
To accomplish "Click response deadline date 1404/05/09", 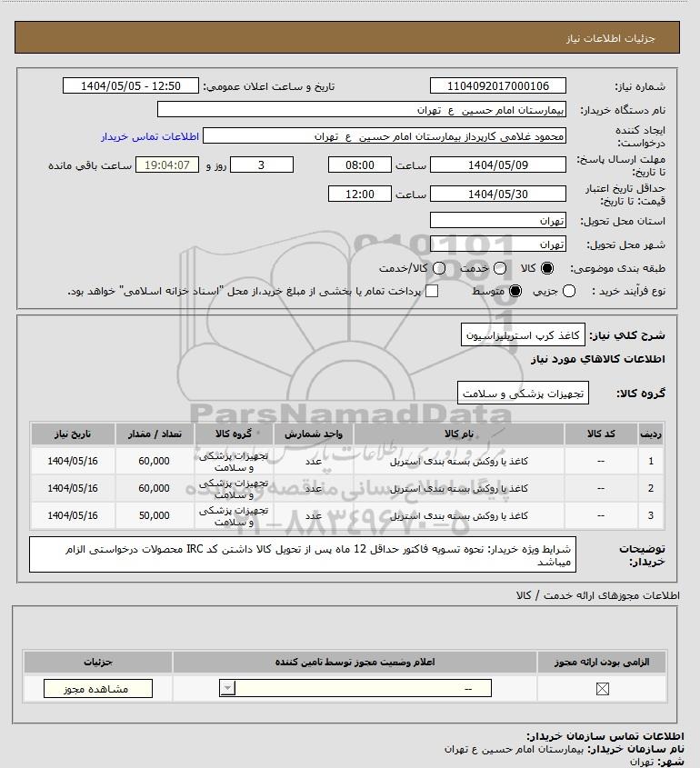I will click(497, 165).
